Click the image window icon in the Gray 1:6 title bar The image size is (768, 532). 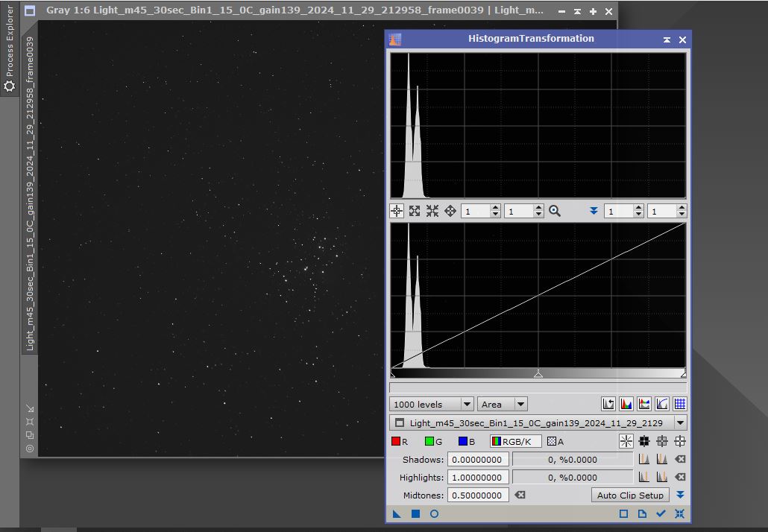click(30, 10)
